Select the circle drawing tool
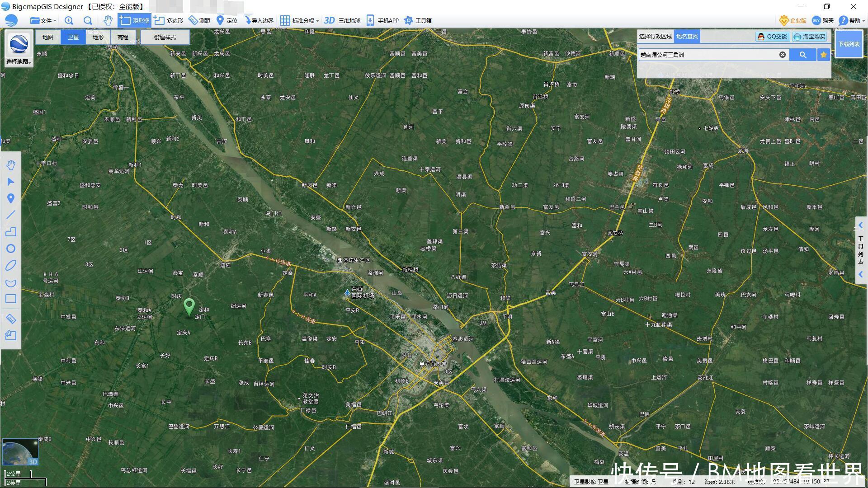The height and width of the screenshot is (488, 868). pos(11,249)
